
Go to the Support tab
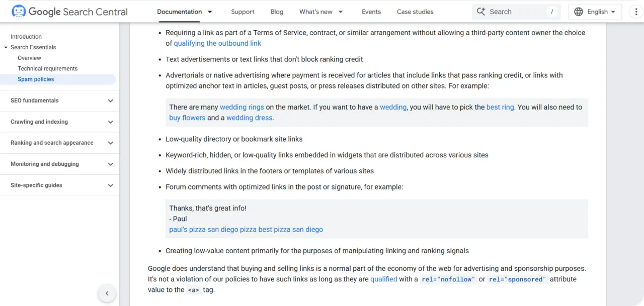point(243,12)
